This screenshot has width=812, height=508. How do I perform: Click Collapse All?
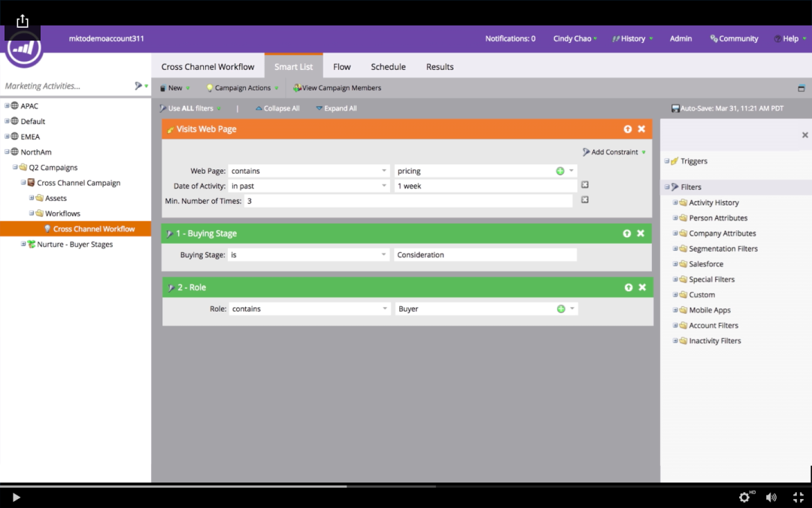click(x=277, y=109)
